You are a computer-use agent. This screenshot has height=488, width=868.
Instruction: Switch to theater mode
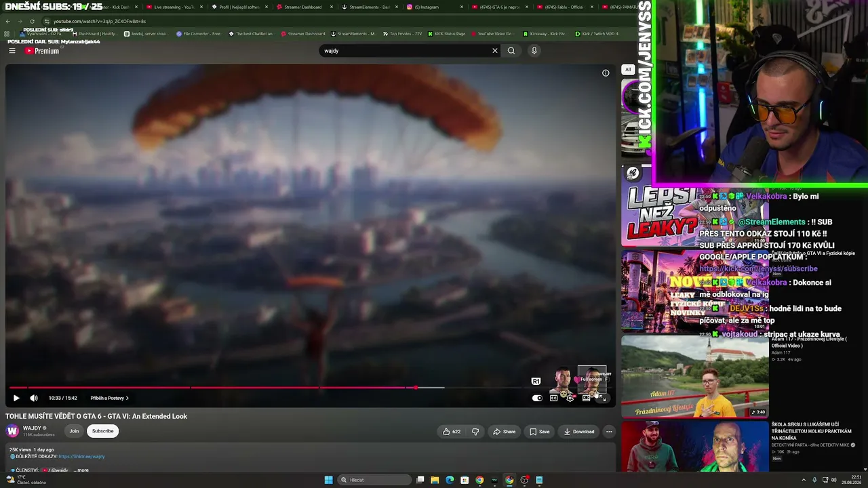pos(586,398)
